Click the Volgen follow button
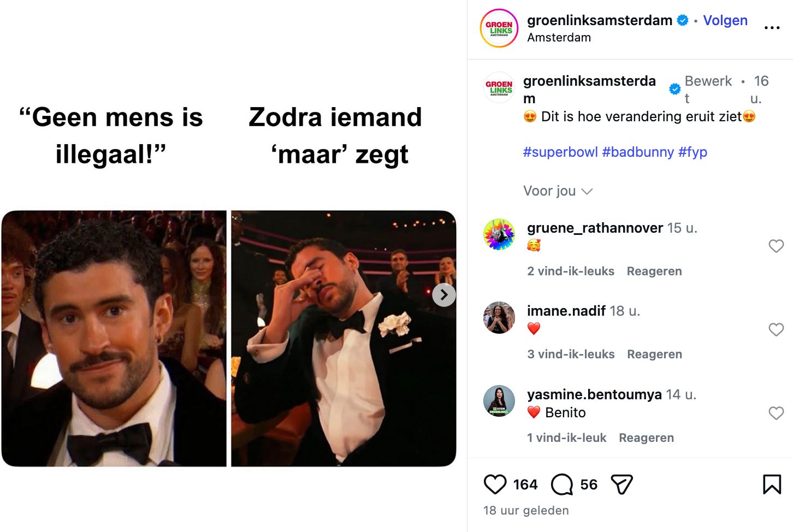The width and height of the screenshot is (793, 532). (725, 20)
